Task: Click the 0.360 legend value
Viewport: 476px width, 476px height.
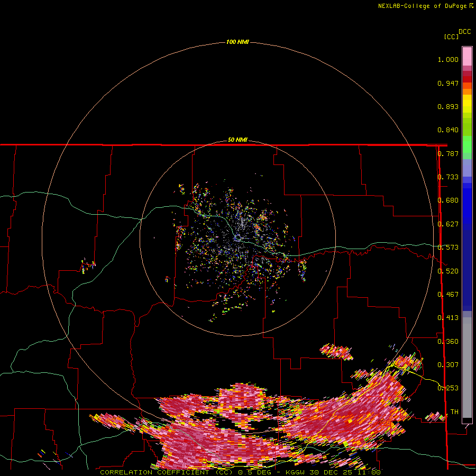Action: tap(448, 342)
